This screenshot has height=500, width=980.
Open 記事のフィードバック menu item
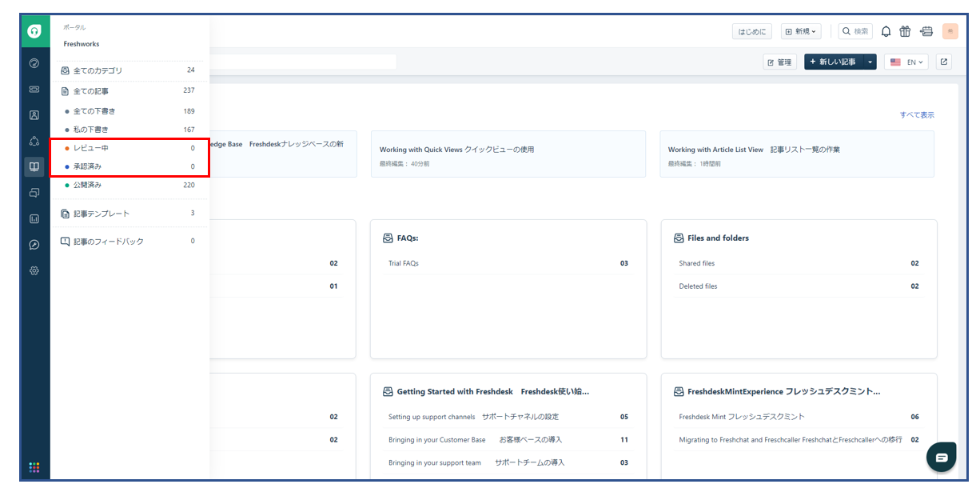point(128,241)
